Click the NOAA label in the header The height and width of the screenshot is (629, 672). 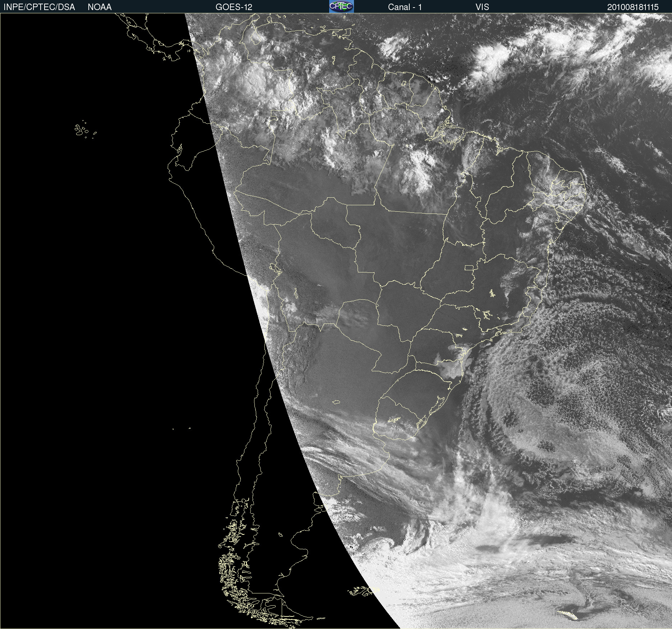(x=100, y=7)
